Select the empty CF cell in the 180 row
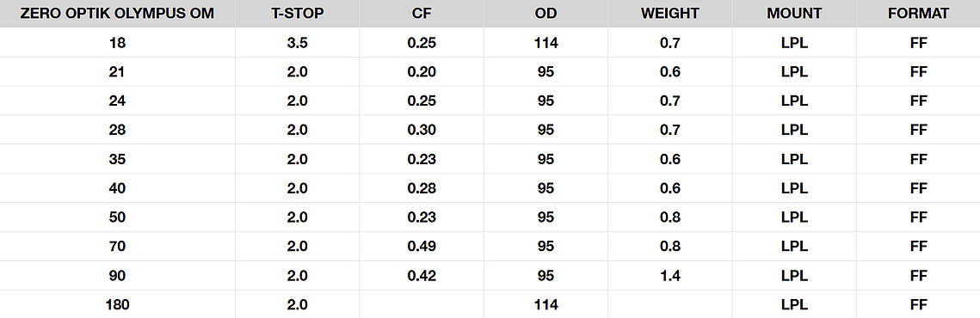Screen dimensions: 980x318 point(422,305)
